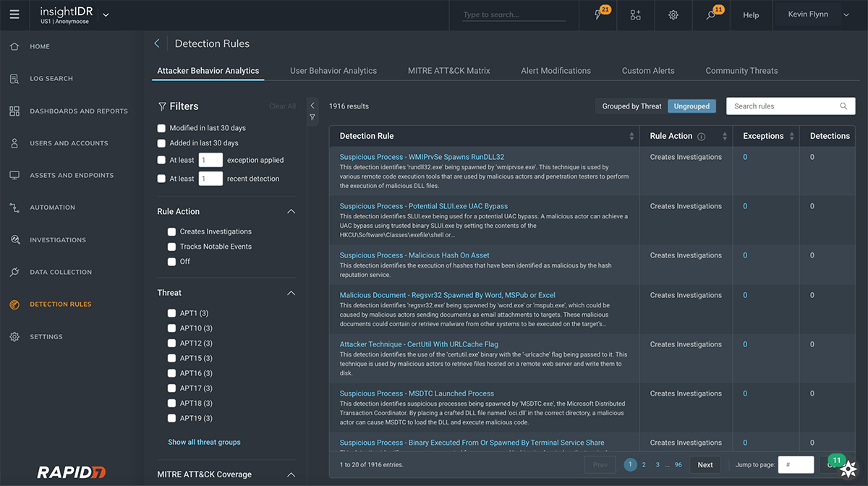Click the Data Collection sidebar icon

[14, 273]
